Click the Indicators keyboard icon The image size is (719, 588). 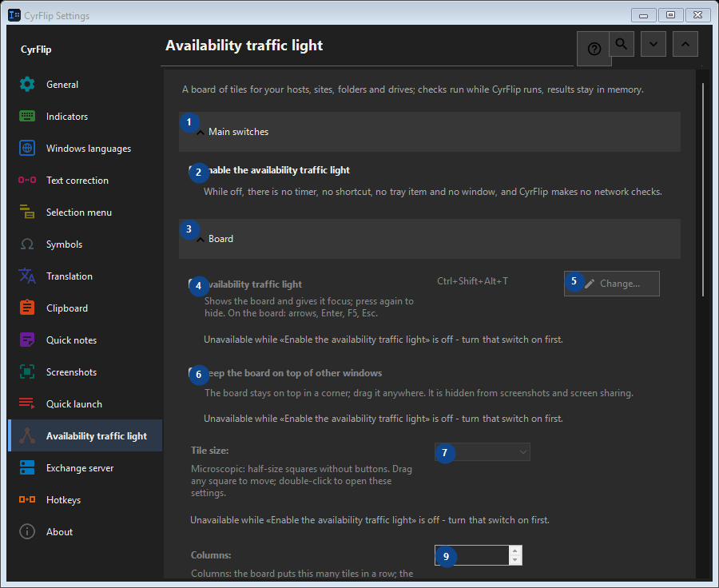pos(27,116)
